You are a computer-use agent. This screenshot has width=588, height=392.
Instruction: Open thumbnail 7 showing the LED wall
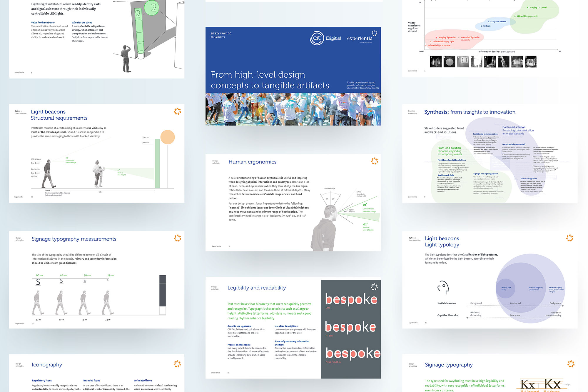[517, 62]
